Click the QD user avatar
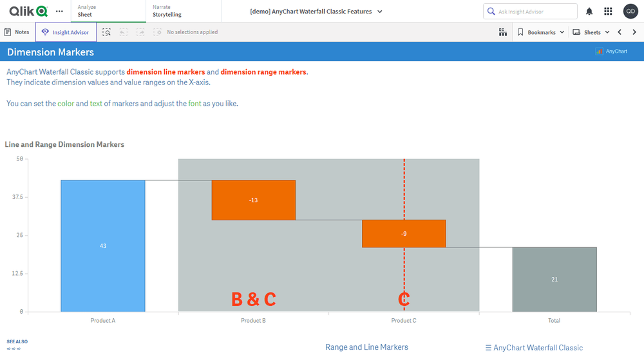The image size is (644, 362). (x=630, y=12)
